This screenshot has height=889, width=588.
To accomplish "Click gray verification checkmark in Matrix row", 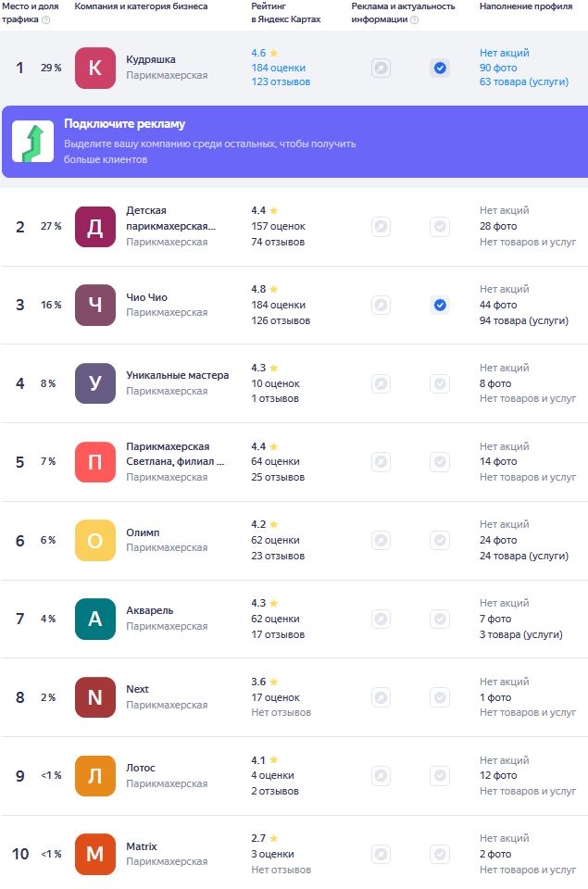I will point(440,854).
